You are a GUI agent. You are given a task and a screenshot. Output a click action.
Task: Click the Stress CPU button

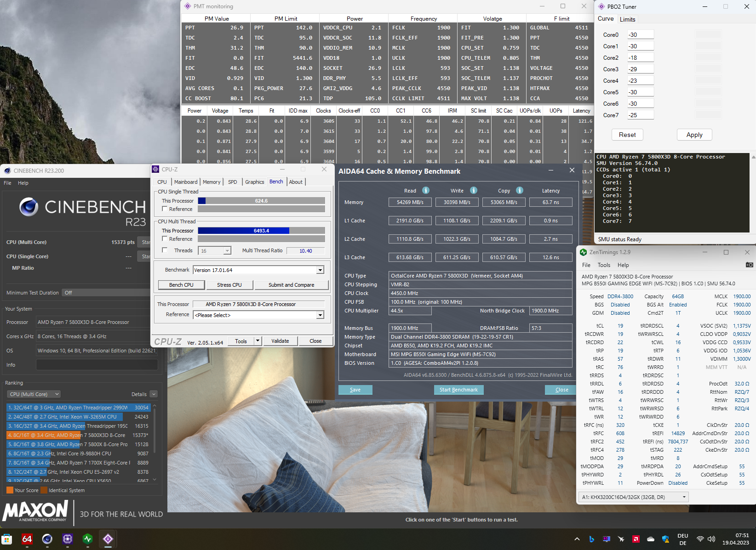[x=229, y=285]
